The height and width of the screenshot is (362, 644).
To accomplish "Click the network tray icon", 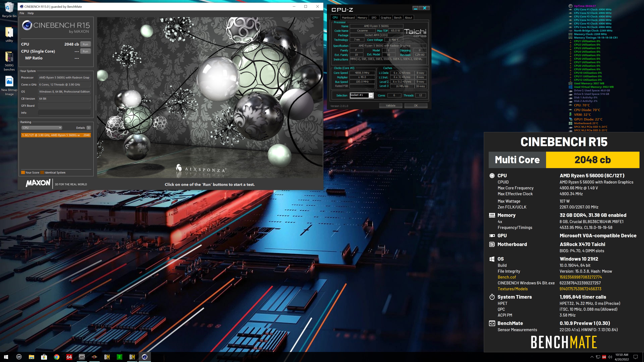I will pyautogui.click(x=598, y=357).
